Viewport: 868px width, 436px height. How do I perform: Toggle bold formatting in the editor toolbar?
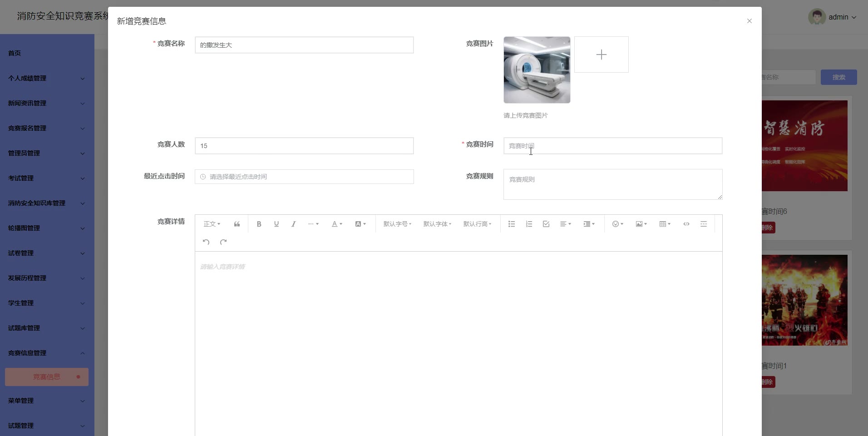[259, 224]
